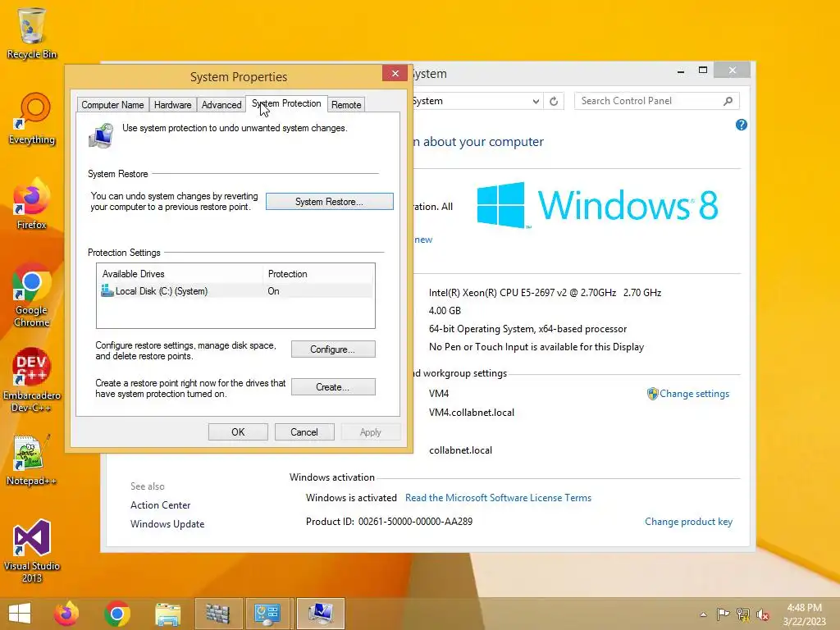The height and width of the screenshot is (630, 840).
Task: Open the Remote tab
Action: pos(346,105)
